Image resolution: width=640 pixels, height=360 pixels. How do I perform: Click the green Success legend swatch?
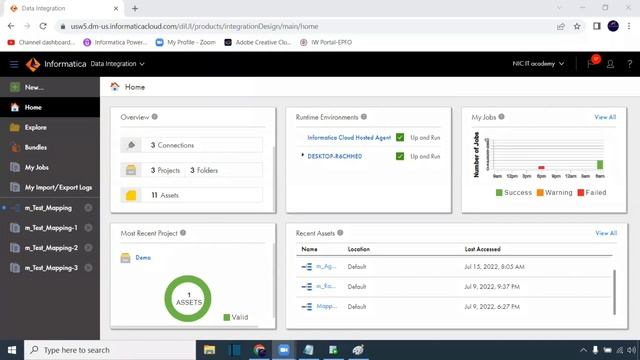pyautogui.click(x=499, y=193)
